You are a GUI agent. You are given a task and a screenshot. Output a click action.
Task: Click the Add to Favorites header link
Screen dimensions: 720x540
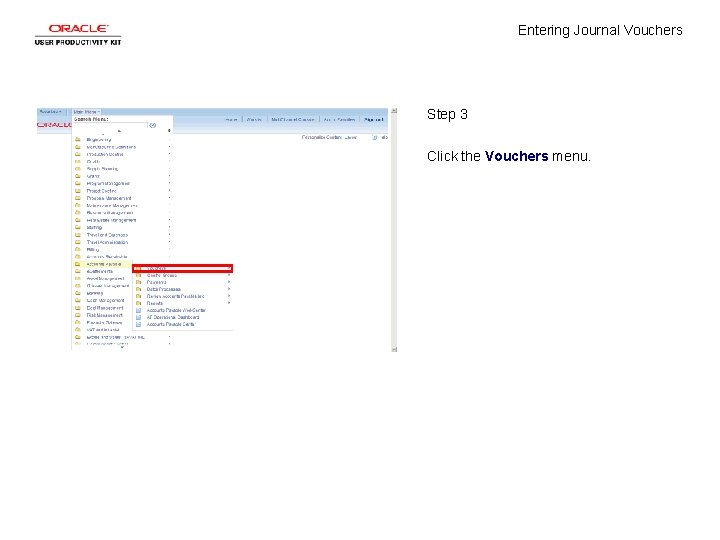tap(339, 119)
